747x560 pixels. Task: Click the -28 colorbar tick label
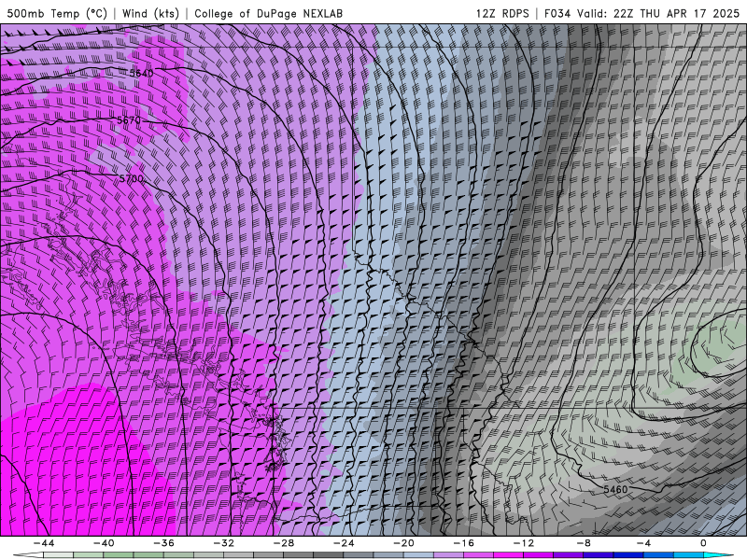pos(284,543)
